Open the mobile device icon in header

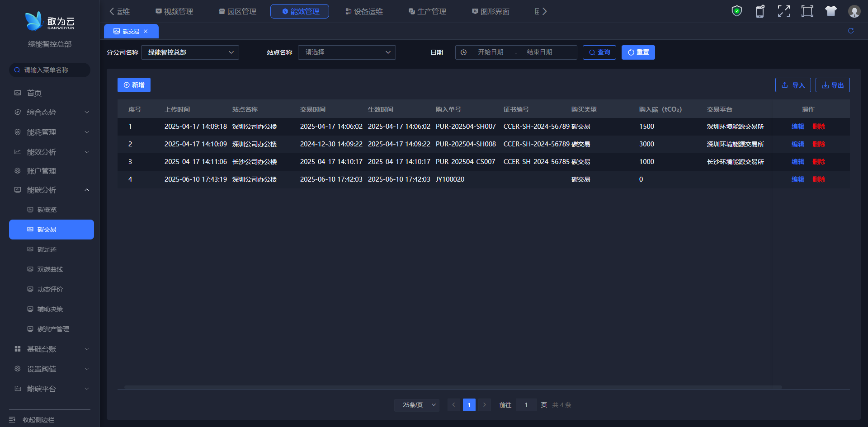(x=760, y=11)
